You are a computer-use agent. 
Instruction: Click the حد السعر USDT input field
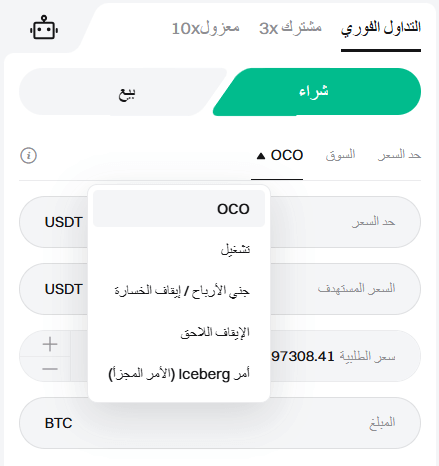point(220,222)
